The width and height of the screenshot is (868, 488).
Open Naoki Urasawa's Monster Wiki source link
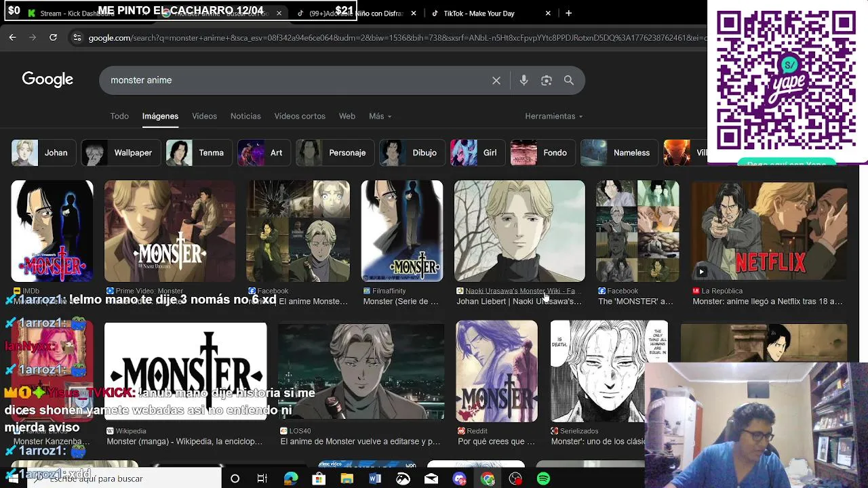tap(519, 291)
